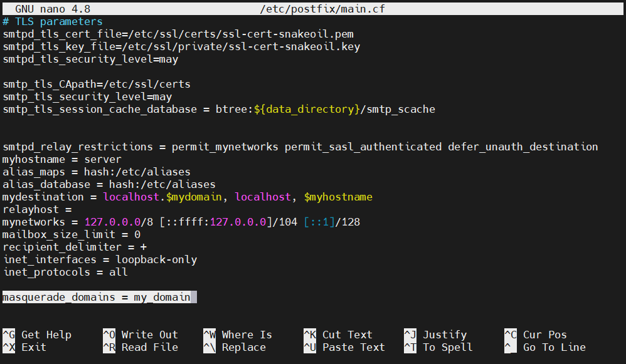Click the alias_database line
Viewport: 626px width, 364px height.
click(109, 184)
